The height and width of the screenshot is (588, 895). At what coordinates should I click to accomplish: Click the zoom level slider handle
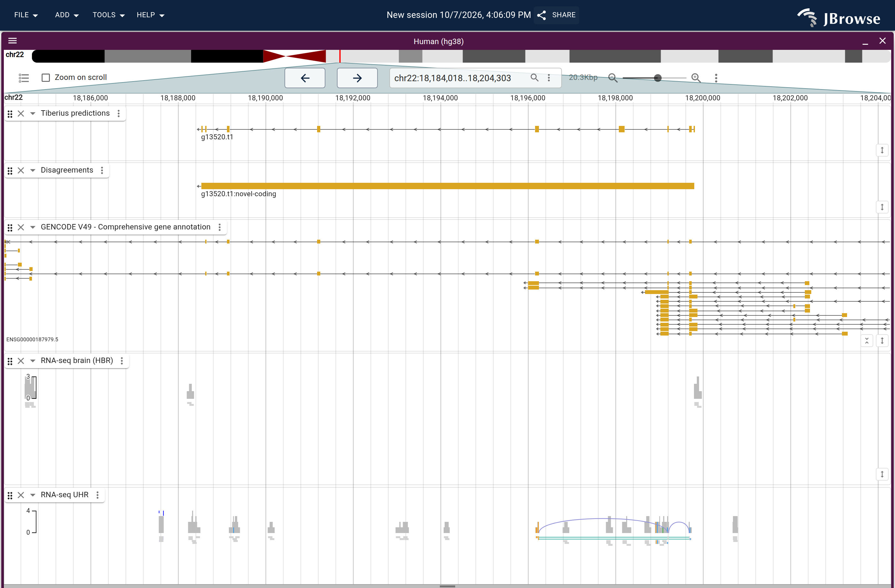pyautogui.click(x=658, y=78)
